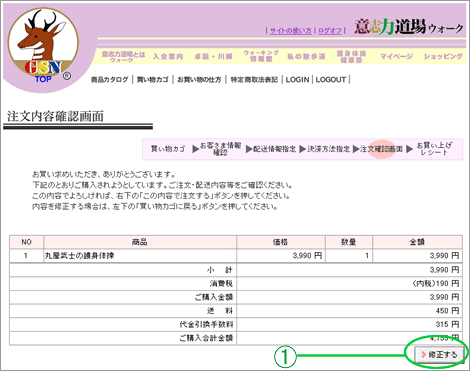Click the 小計 row label

[x=220, y=270]
